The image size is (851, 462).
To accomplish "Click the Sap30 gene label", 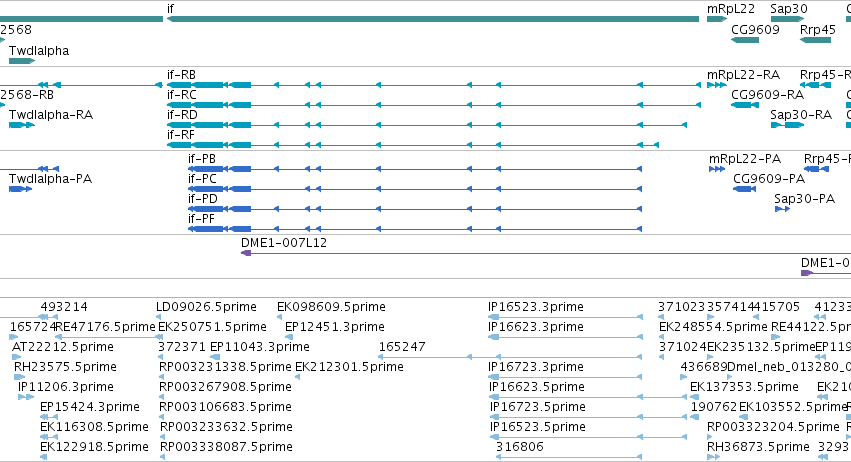I will click(789, 9).
